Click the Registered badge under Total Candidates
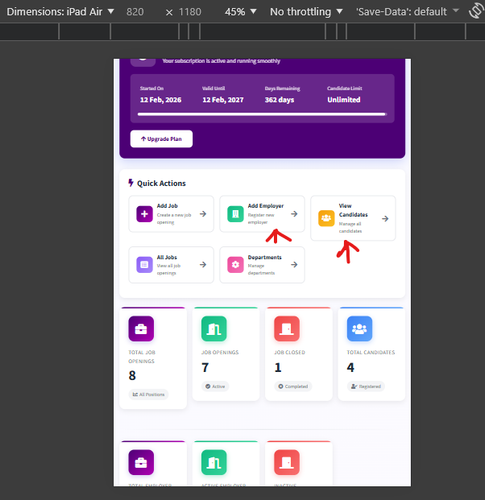 366,386
